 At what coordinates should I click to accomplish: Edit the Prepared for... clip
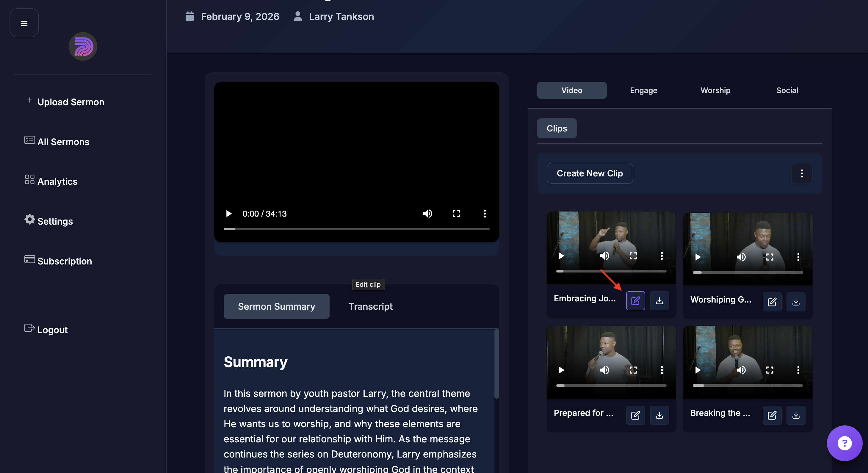(635, 415)
